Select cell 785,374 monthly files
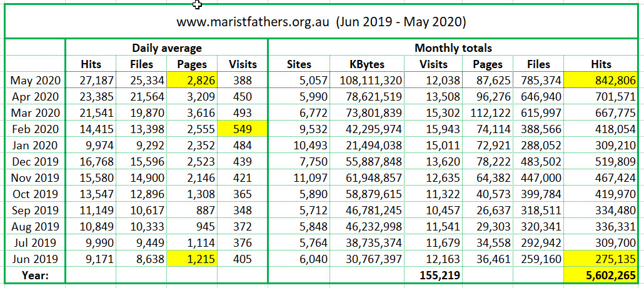Screen dimensions: 644x288 click(538, 81)
